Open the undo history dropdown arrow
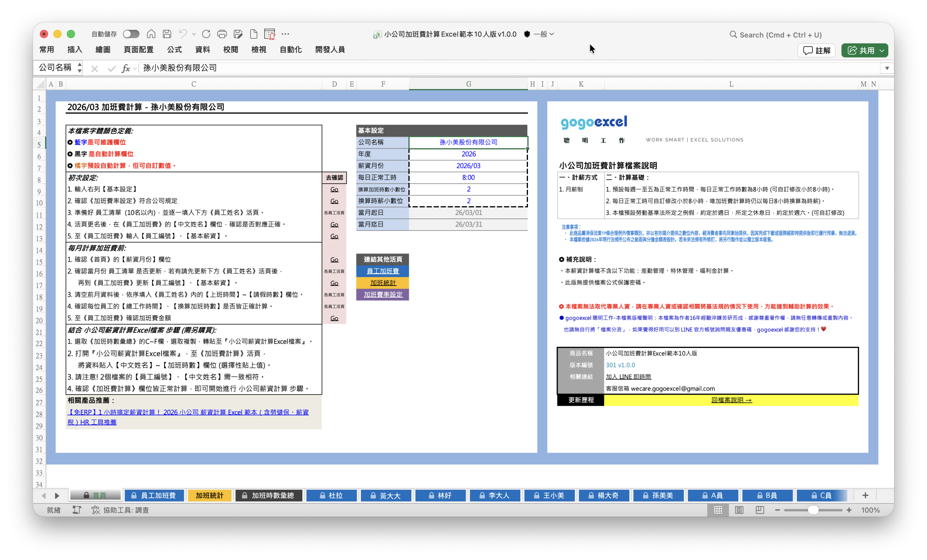Screen dimensions: 927x560 194,34
